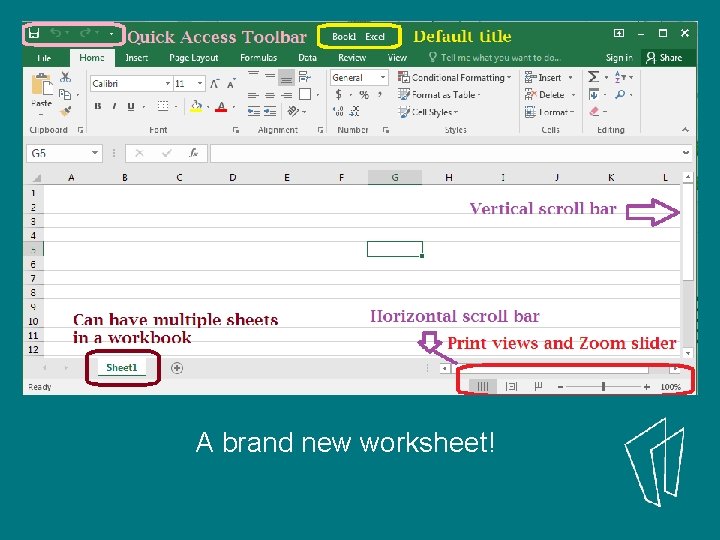Click the Fill down arrow icon

pyautogui.click(x=593, y=95)
